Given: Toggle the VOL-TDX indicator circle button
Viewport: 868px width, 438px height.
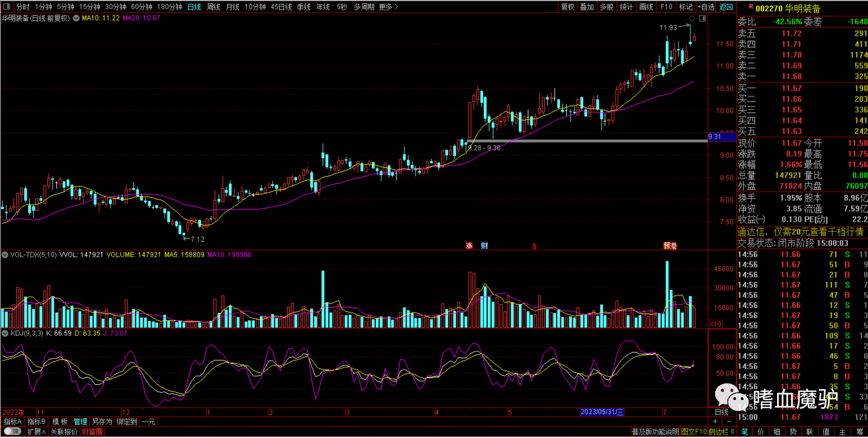Looking at the screenshot, I should (5, 255).
